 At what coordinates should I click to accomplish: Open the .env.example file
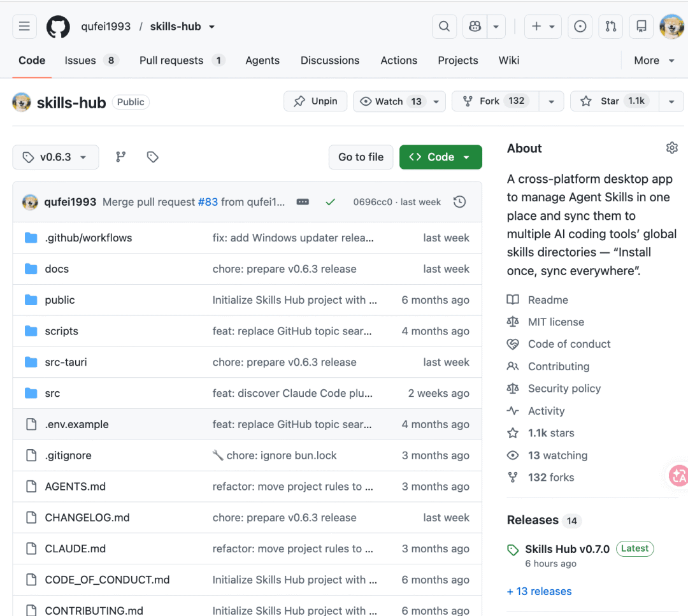click(77, 424)
